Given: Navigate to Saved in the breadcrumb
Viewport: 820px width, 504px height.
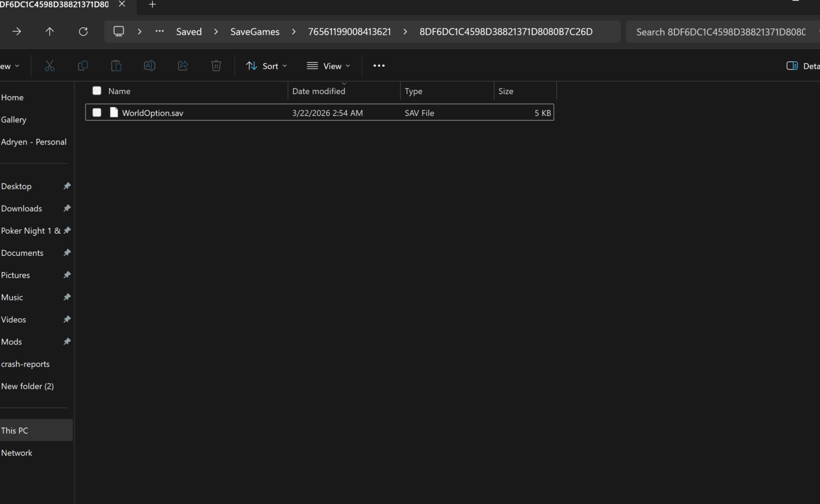Looking at the screenshot, I should pos(189,31).
